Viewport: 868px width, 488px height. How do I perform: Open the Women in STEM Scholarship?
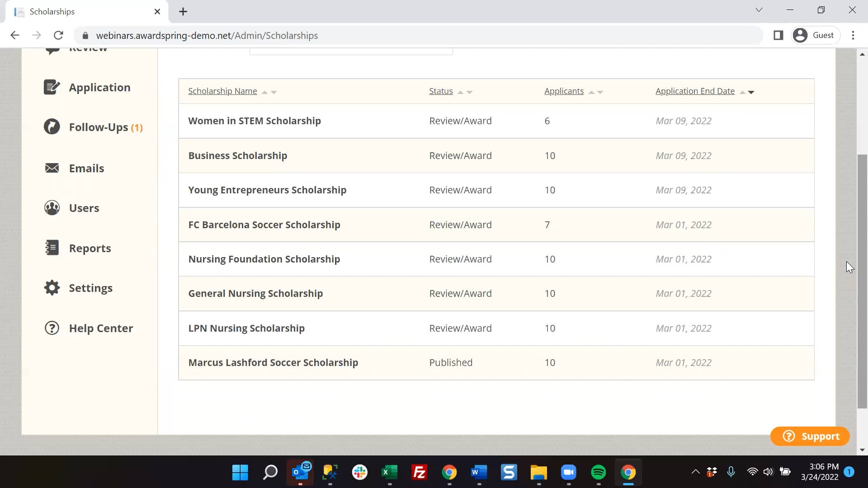coord(255,121)
